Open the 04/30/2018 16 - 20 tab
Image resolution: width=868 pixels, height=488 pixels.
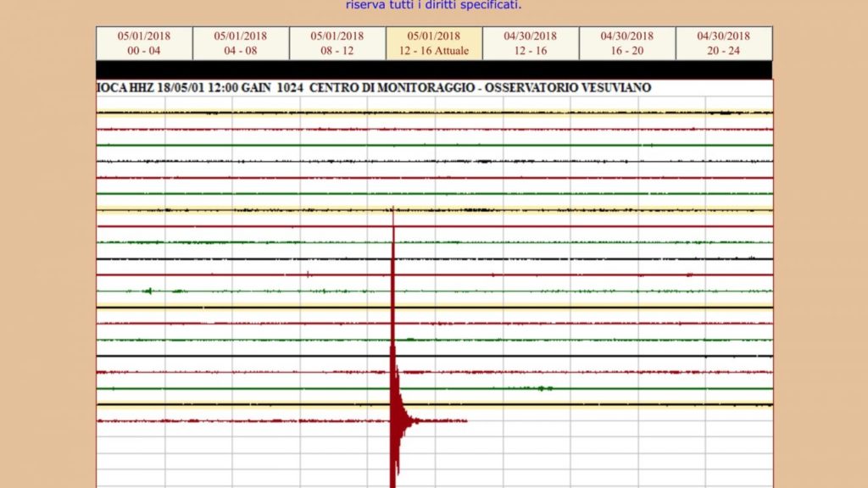[x=626, y=41]
